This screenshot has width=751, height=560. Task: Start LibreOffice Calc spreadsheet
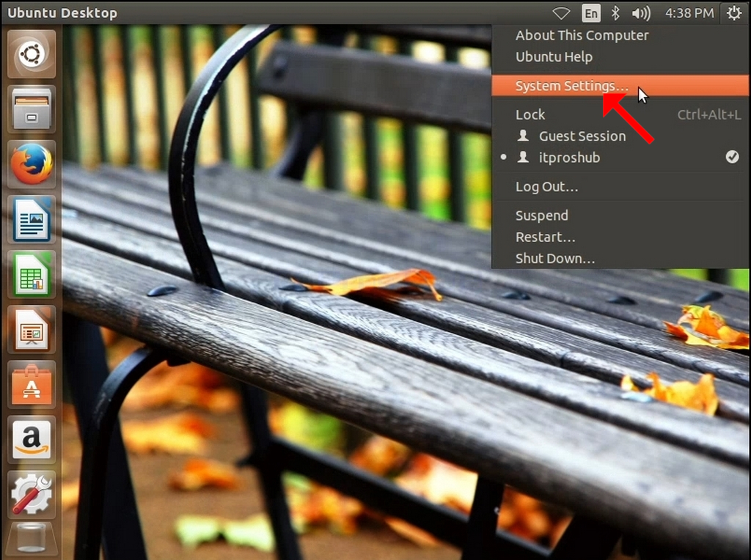pyautogui.click(x=32, y=274)
